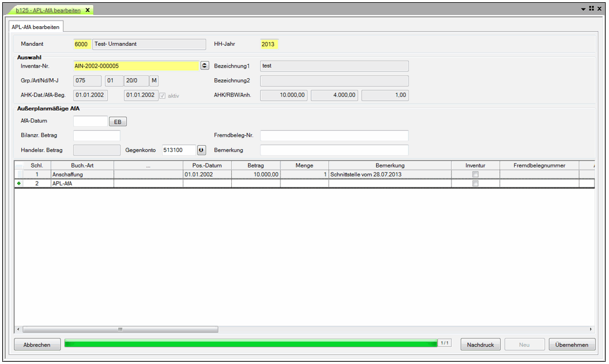The height and width of the screenshot is (364, 609).
Task: Click the lookup icon next to Gegenkonto
Action: (202, 150)
